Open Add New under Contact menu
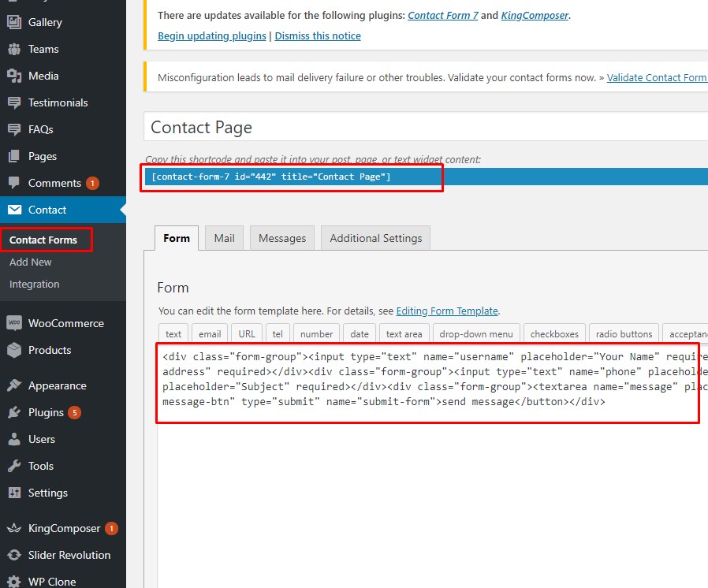 [x=31, y=262]
